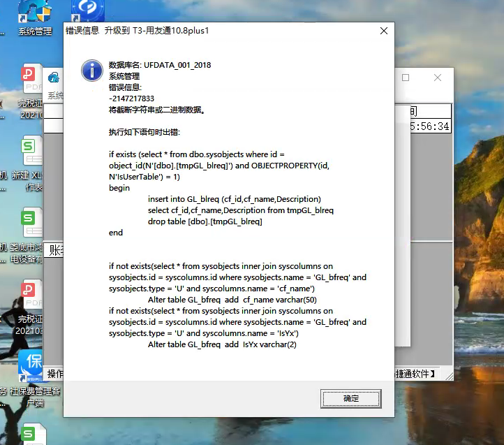Click the 系统管理 line under the database name
Image resolution: width=504 pixels, height=445 pixels.
(124, 76)
